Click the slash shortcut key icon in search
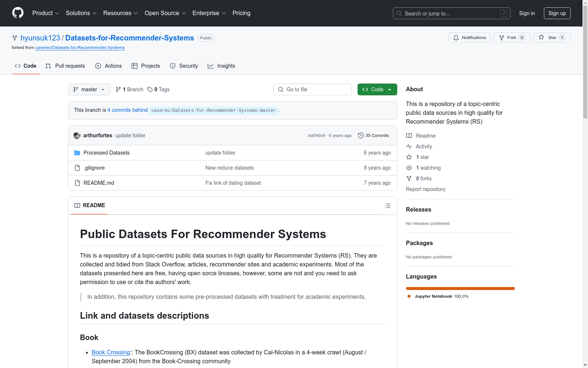Screen dimensions: 588x368 click(x=504, y=13)
